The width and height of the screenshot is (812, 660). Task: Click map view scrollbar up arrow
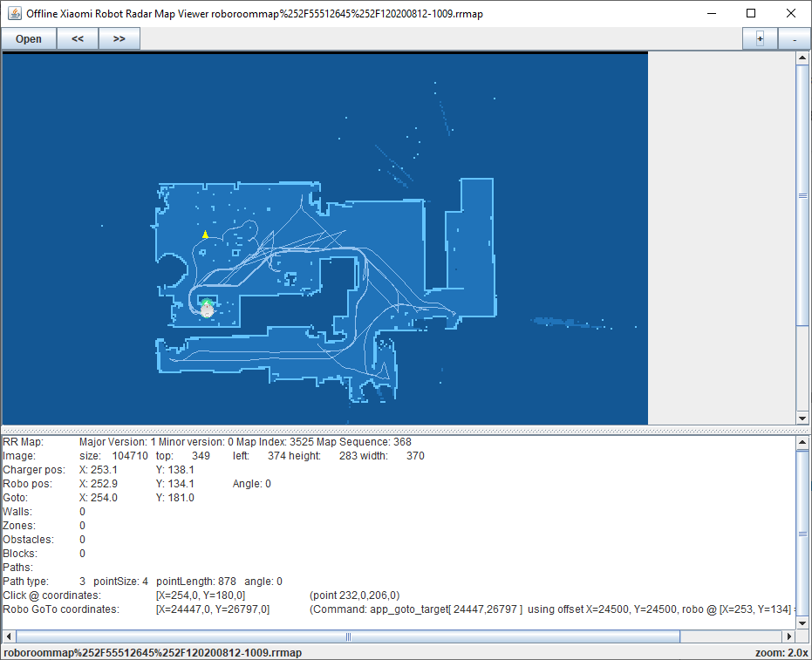point(803,58)
